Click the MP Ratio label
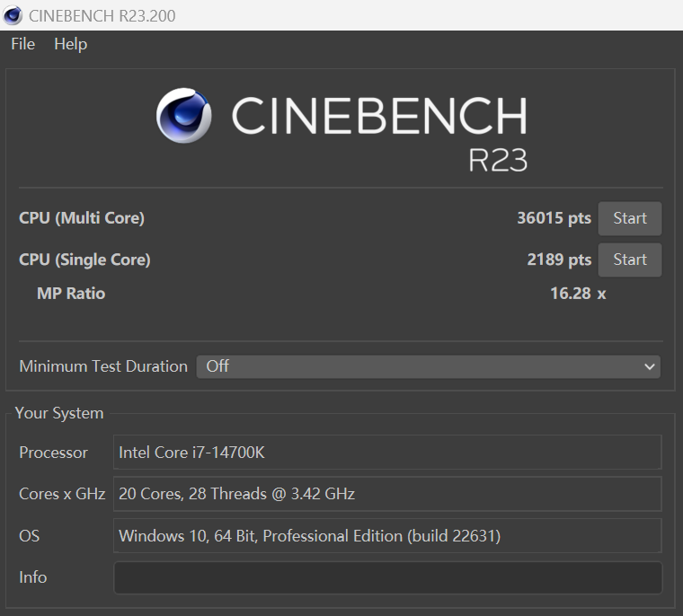The width and height of the screenshot is (683, 616). tap(71, 293)
